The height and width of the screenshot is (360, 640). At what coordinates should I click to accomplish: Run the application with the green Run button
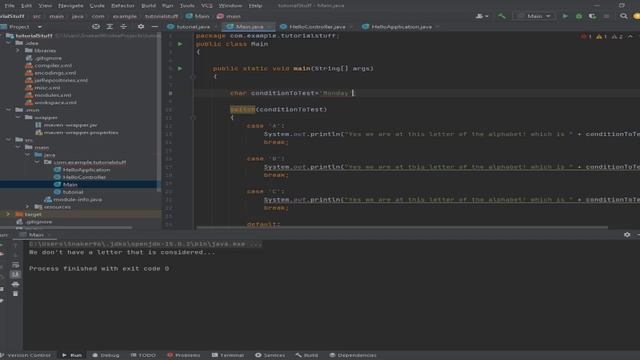[x=565, y=16]
